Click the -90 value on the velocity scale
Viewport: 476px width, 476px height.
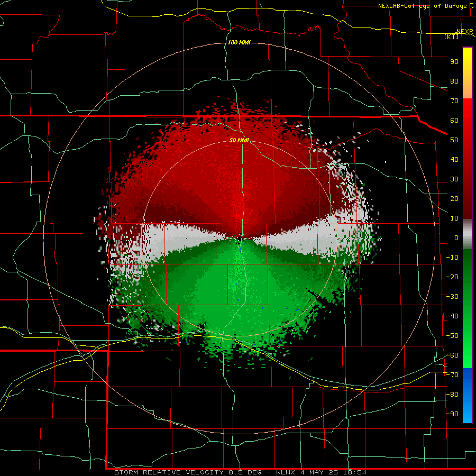coord(452,414)
